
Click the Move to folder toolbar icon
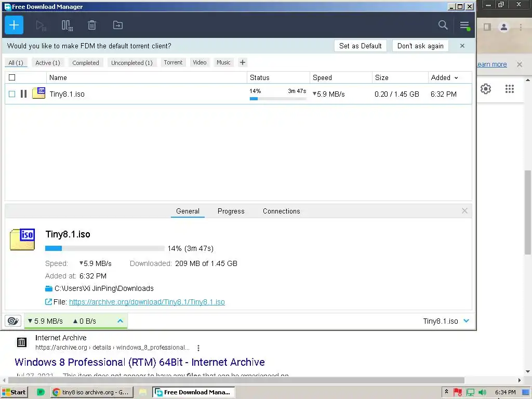coord(118,25)
